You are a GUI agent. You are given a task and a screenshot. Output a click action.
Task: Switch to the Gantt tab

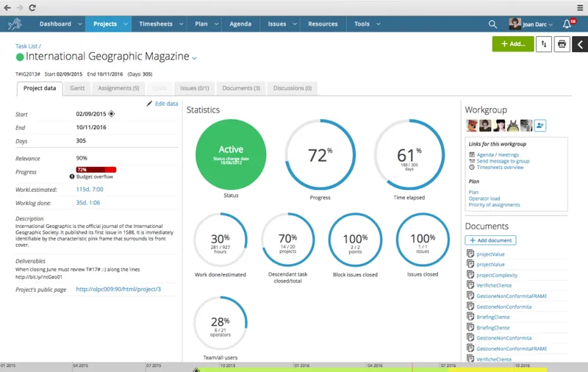(77, 88)
